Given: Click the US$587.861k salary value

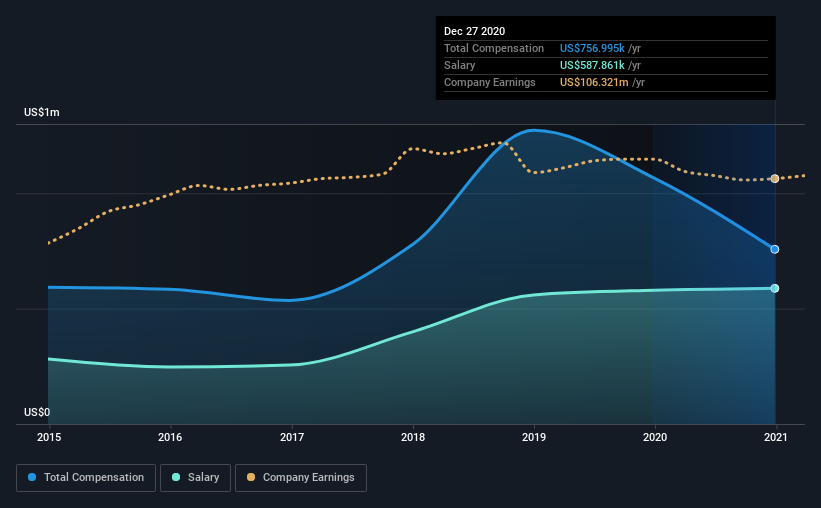Looking at the screenshot, I should (592, 65).
